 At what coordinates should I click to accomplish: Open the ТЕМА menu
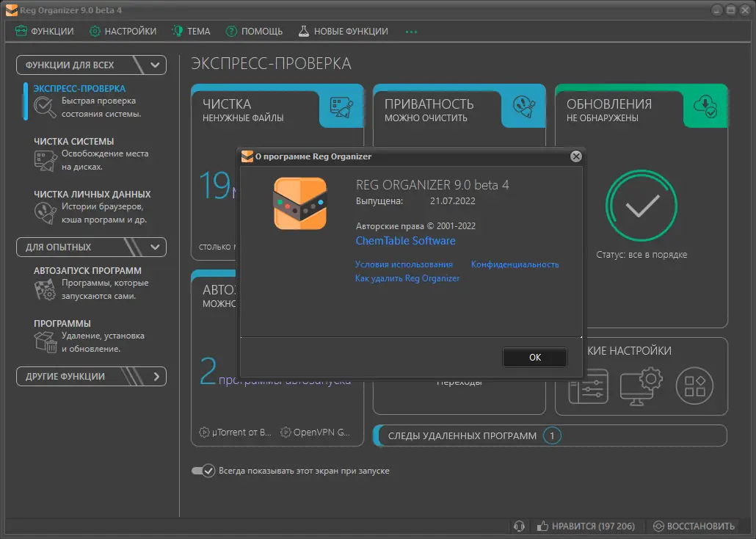(x=192, y=32)
